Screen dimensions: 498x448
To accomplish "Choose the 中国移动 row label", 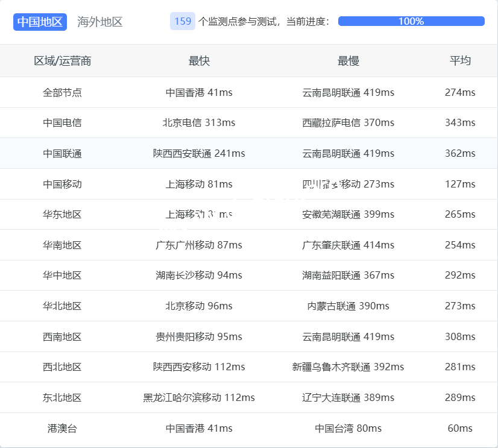I will [x=62, y=184].
